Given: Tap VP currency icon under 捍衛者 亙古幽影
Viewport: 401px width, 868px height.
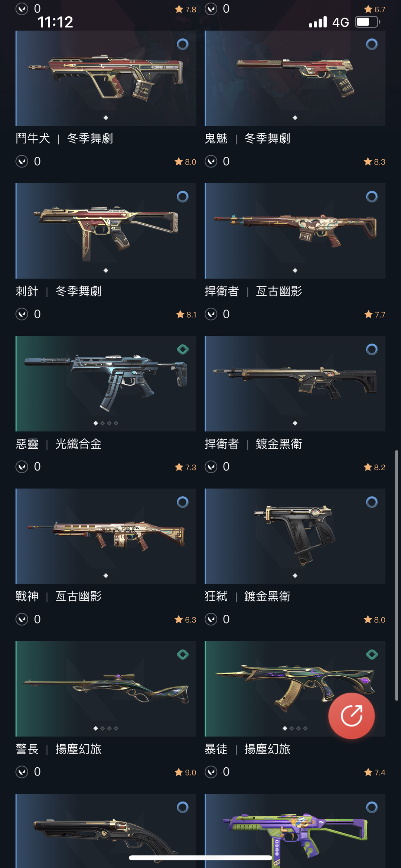Looking at the screenshot, I should click(x=211, y=314).
